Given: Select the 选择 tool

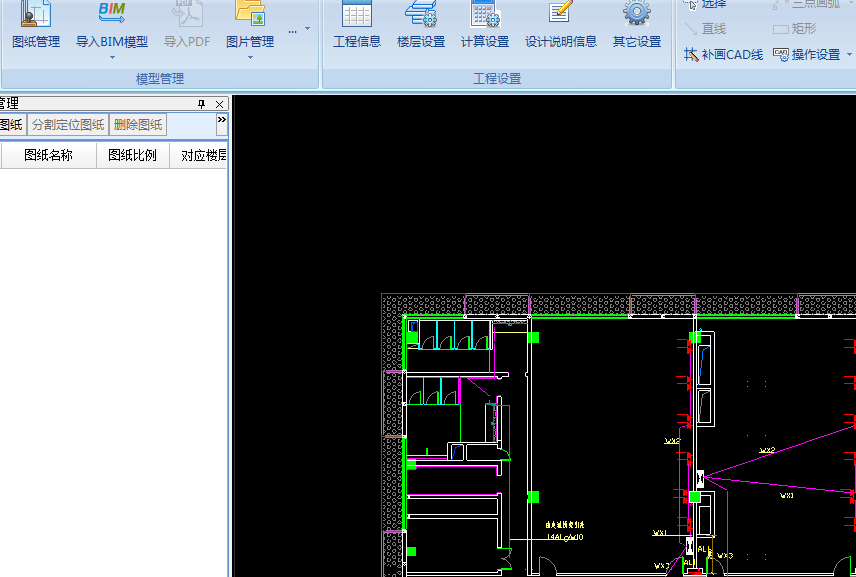Looking at the screenshot, I should click(705, 4).
